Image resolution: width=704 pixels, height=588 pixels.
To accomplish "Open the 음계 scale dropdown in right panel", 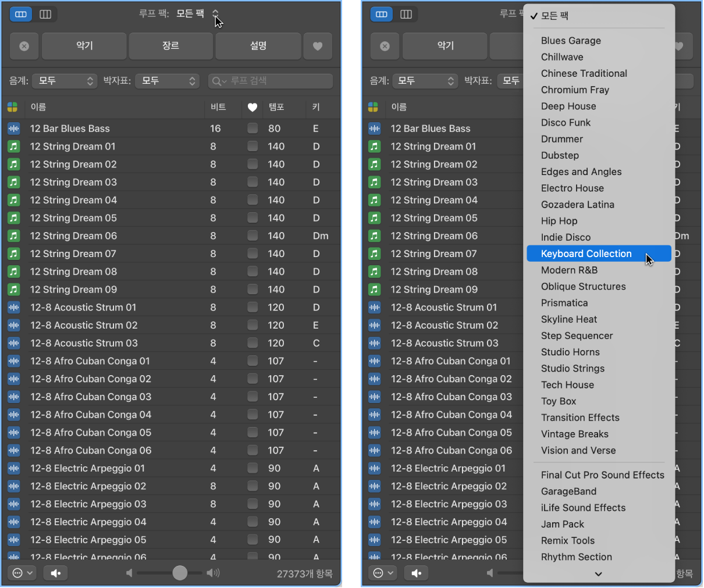I will 425,81.
